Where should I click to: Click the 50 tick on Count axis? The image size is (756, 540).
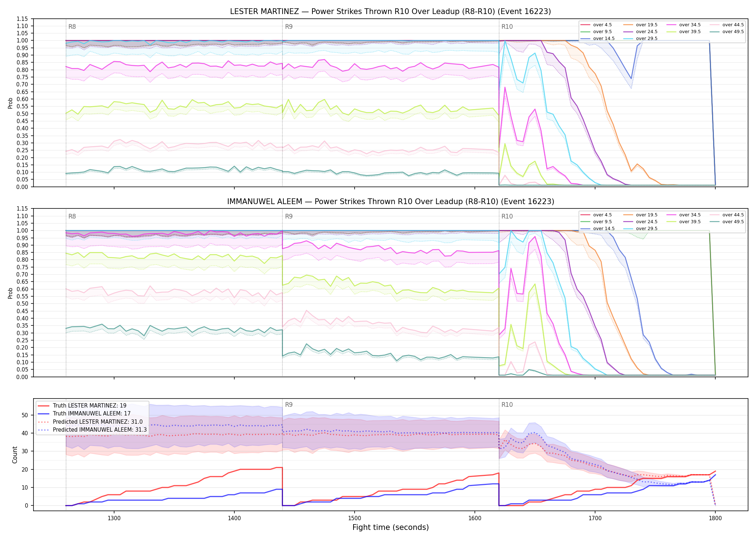click(x=25, y=415)
